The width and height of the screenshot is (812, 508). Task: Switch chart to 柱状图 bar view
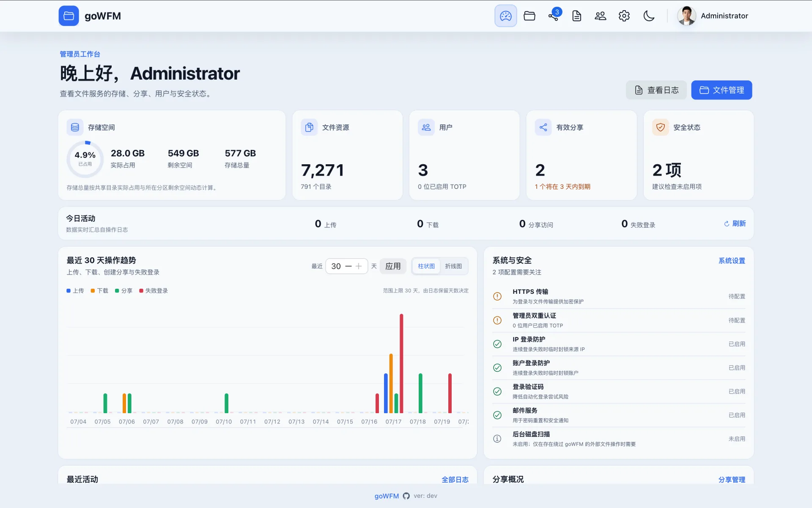click(x=426, y=266)
